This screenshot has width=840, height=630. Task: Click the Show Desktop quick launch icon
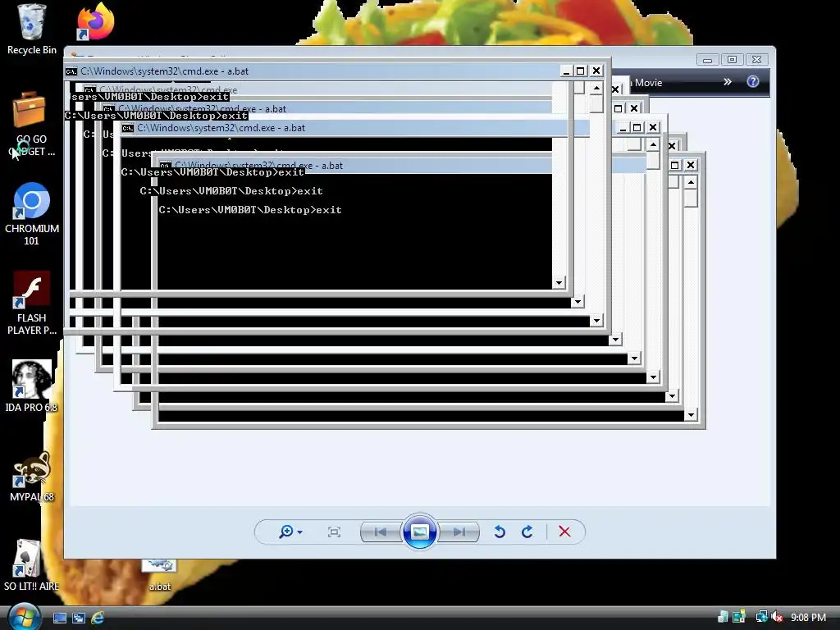[x=59, y=618]
